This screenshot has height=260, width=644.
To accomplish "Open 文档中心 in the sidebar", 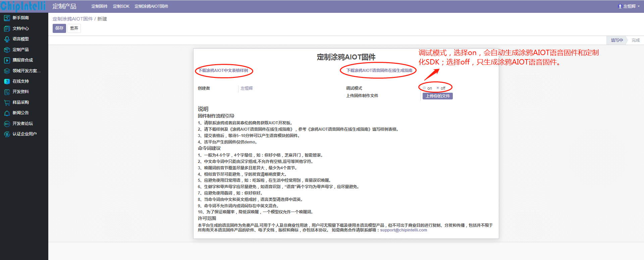I will [21, 29].
